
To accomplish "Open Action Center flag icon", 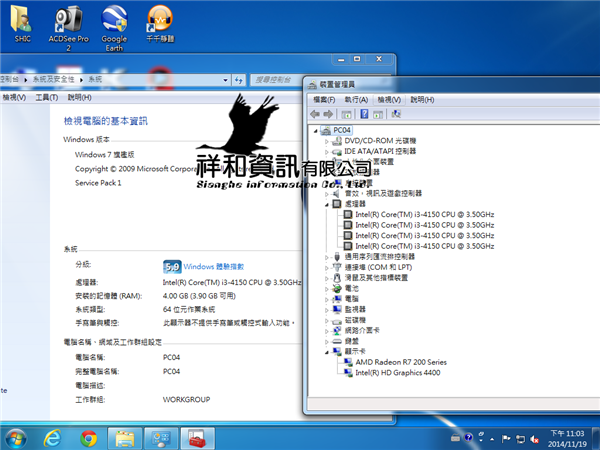I will coord(506,439).
